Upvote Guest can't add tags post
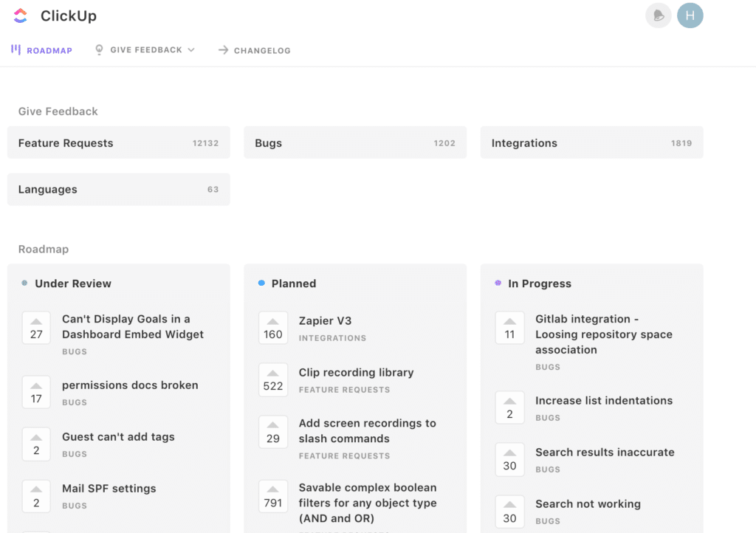The width and height of the screenshot is (756, 533). pos(36,444)
